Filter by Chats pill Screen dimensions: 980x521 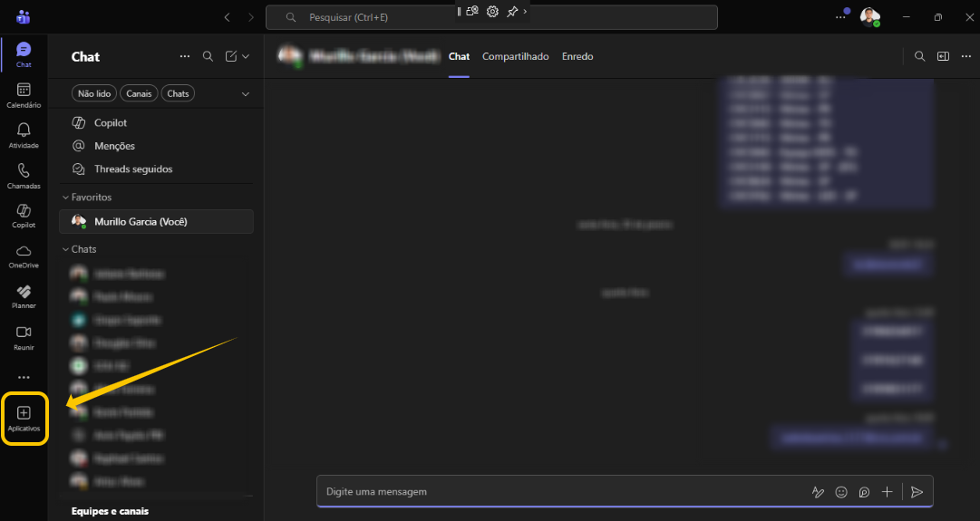[178, 93]
